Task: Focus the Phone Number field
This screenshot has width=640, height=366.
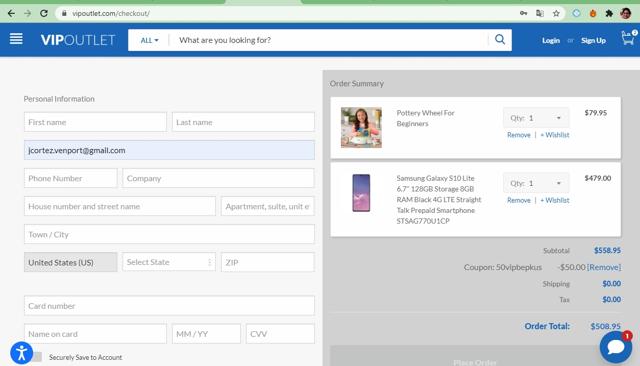Action: click(71, 178)
